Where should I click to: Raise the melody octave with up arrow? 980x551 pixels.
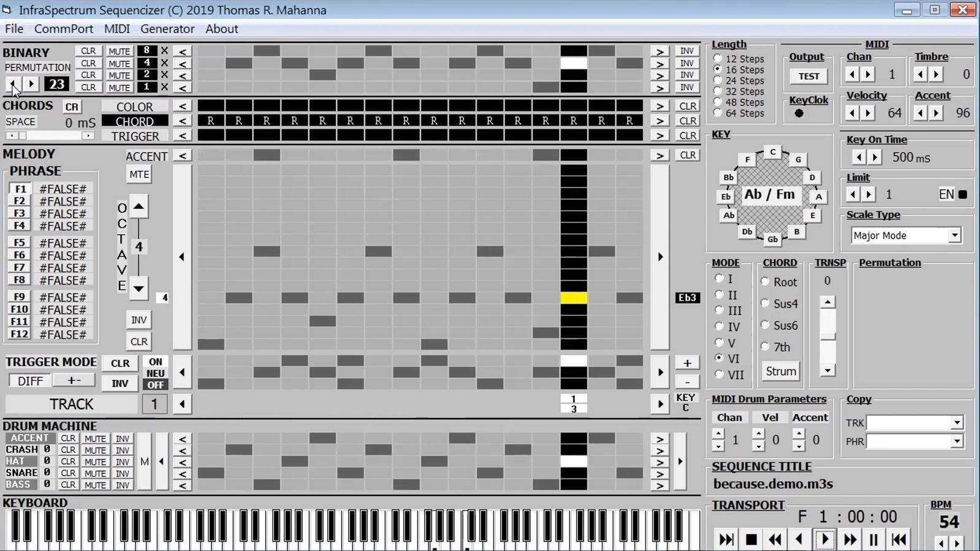[139, 207]
